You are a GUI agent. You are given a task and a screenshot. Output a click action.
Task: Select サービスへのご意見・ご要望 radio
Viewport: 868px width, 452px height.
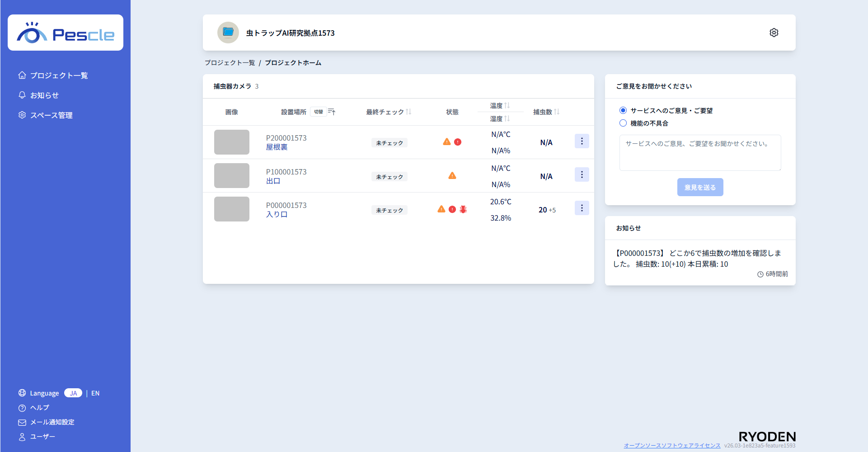tap(623, 110)
